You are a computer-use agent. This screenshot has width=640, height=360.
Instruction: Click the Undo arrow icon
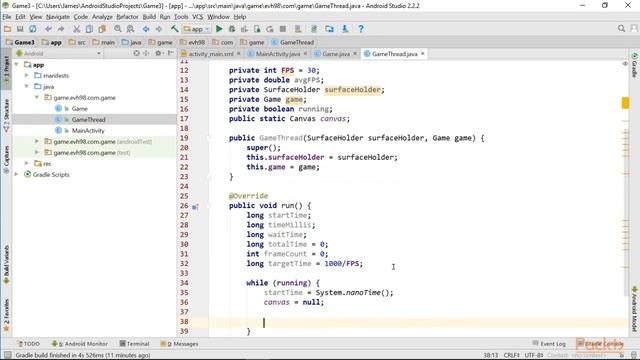[48, 29]
